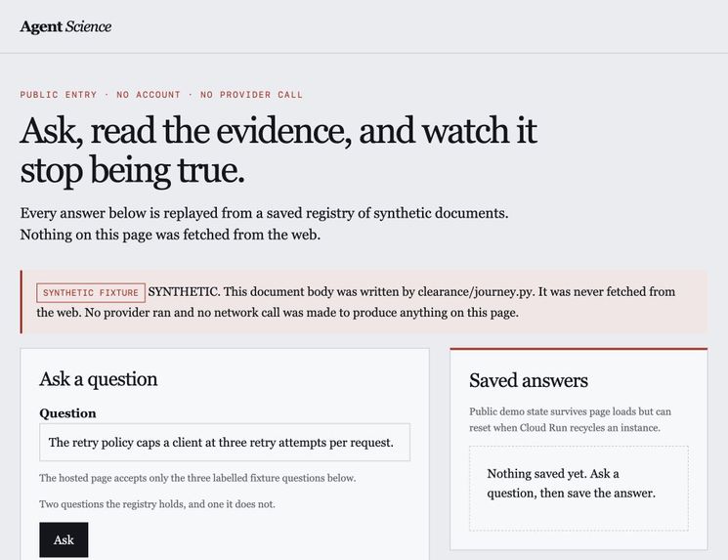Focus the Question input field
This screenshot has width=728, height=560.
click(x=225, y=442)
